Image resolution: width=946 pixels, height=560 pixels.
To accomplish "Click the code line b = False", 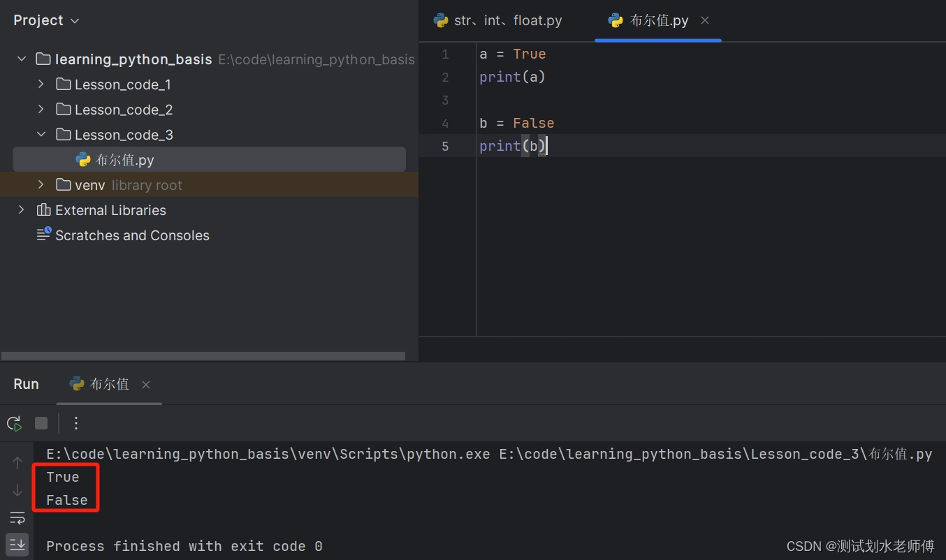I will click(x=516, y=123).
